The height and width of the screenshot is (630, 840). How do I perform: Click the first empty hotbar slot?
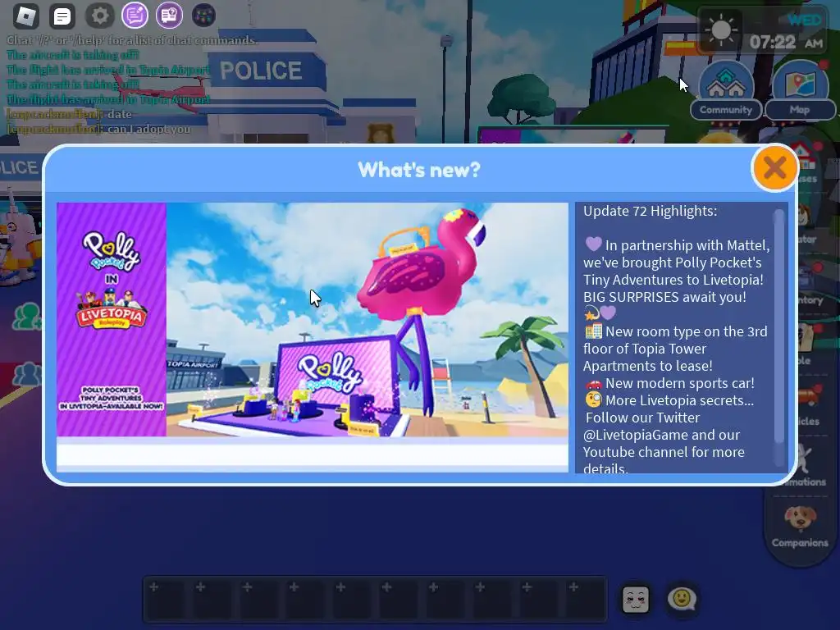click(x=166, y=599)
